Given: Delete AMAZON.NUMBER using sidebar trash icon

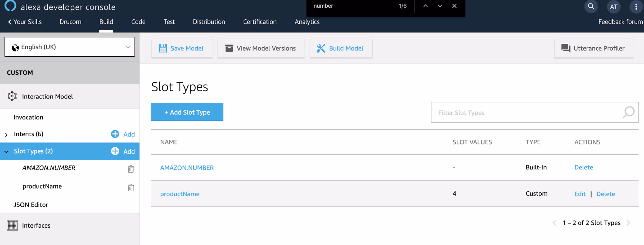Looking at the screenshot, I should pyautogui.click(x=131, y=169).
